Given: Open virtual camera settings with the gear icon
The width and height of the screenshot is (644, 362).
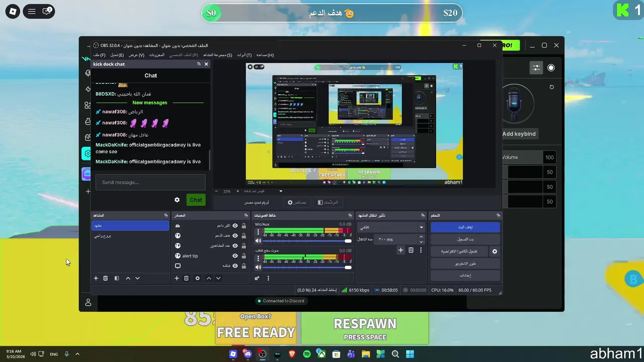Looking at the screenshot, I should click(495, 251).
